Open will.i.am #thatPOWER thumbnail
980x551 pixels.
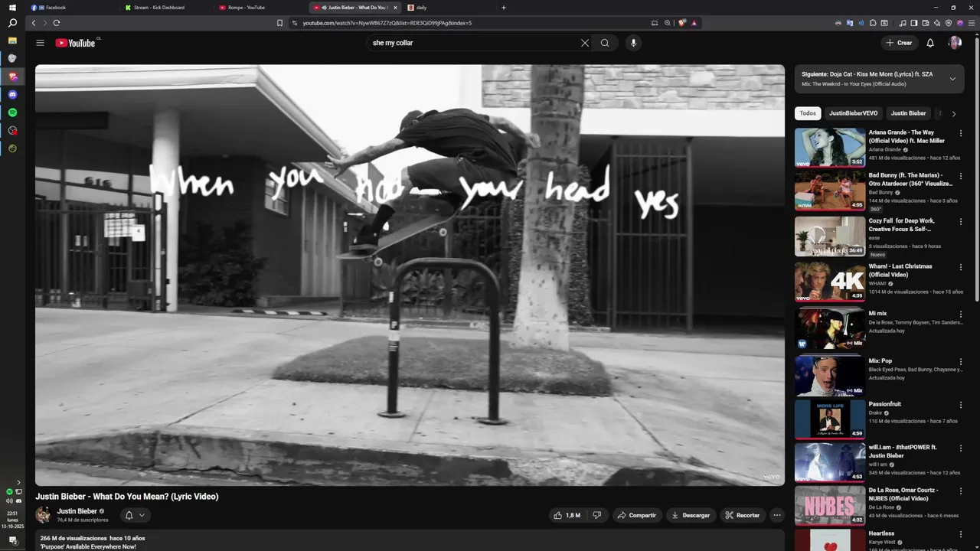point(830,462)
